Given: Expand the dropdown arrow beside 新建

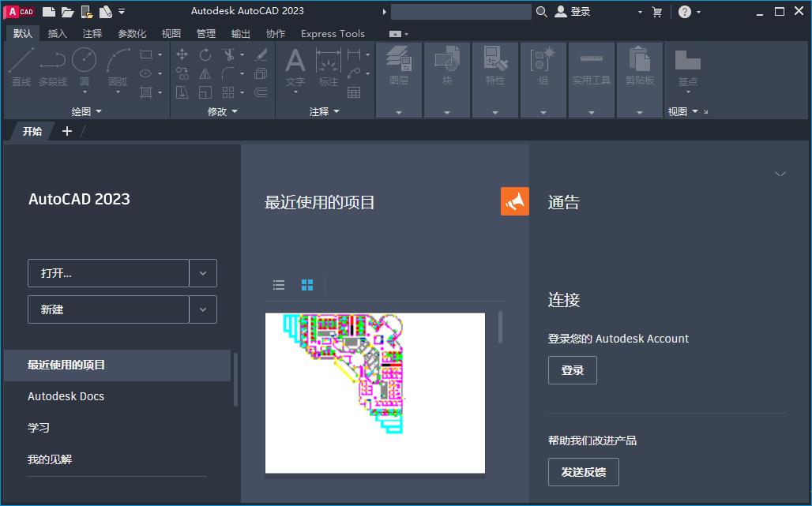Looking at the screenshot, I should (x=203, y=309).
